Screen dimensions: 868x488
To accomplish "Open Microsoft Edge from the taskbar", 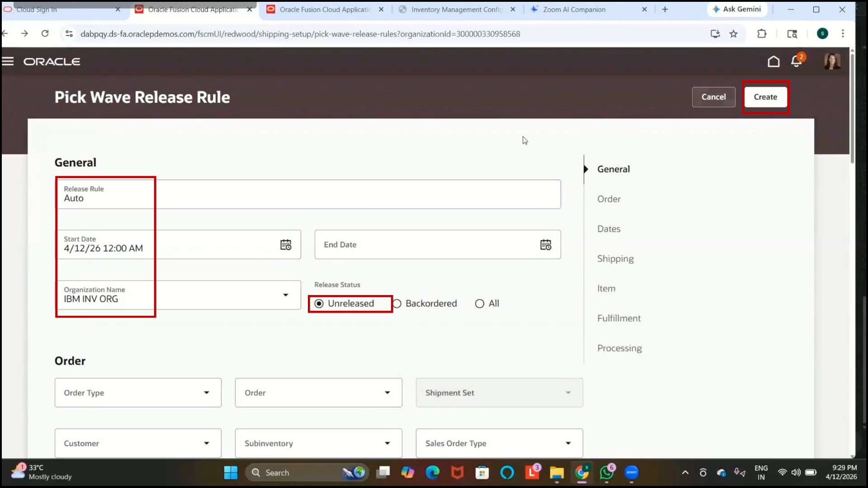I will point(433,473).
